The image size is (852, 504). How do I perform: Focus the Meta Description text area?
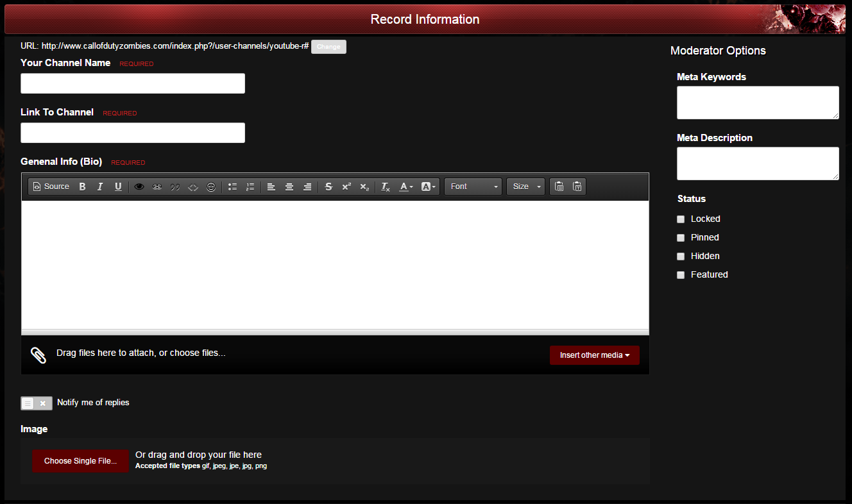click(x=758, y=164)
